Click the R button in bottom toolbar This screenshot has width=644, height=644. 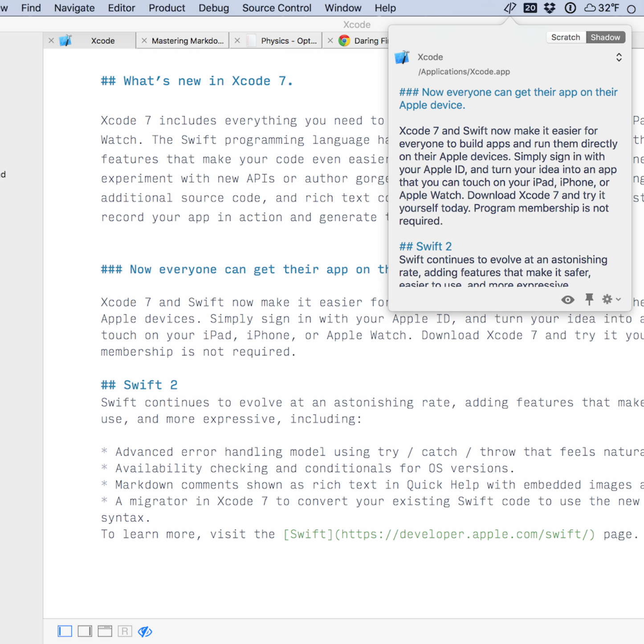tap(125, 631)
